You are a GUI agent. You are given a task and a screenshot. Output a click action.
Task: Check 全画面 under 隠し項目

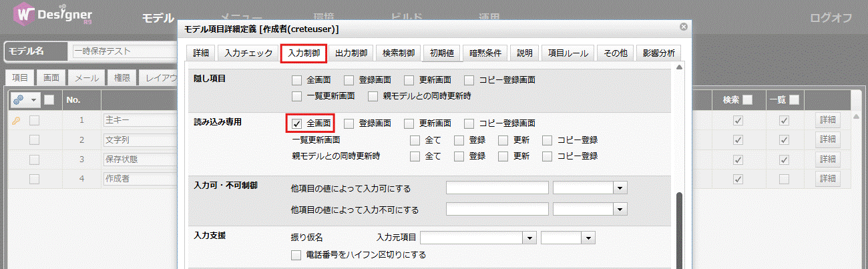coord(297,80)
